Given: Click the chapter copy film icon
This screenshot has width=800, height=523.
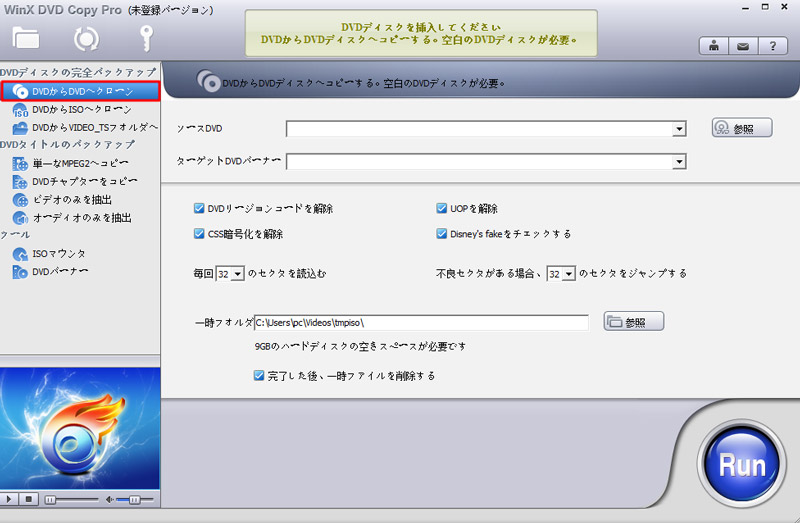Looking at the screenshot, I should click(20, 182).
